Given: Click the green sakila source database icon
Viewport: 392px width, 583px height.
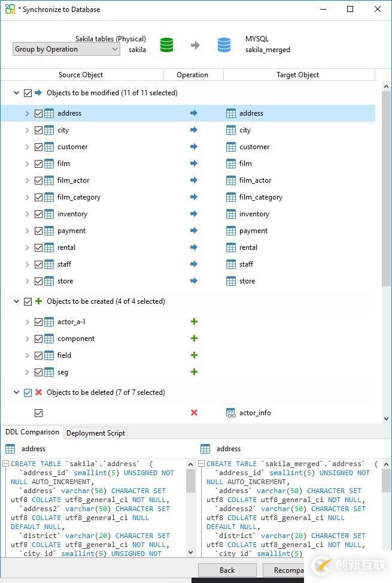Looking at the screenshot, I should [x=166, y=45].
